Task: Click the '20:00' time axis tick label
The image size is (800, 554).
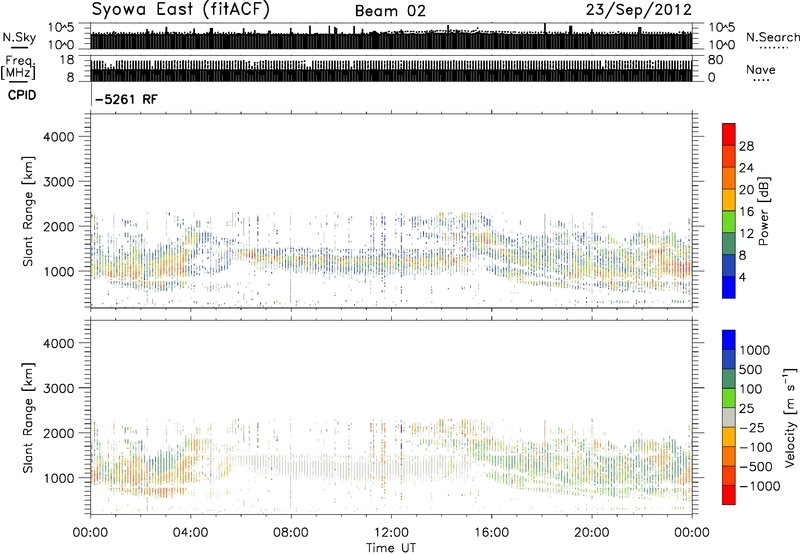Action: 591,533
